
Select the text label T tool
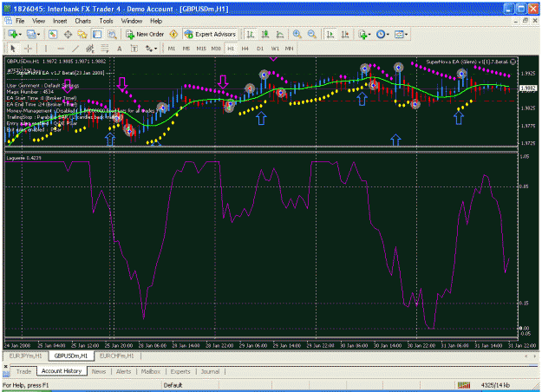134,49
